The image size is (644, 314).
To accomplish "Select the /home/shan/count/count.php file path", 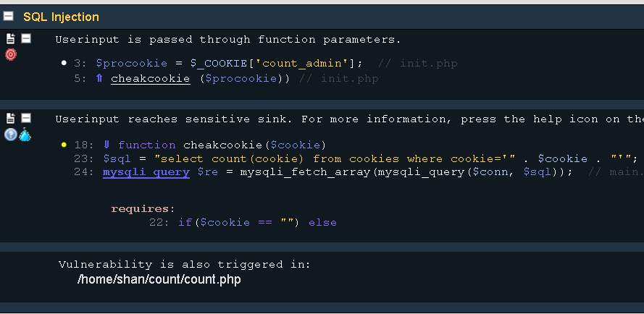I will tap(159, 279).
